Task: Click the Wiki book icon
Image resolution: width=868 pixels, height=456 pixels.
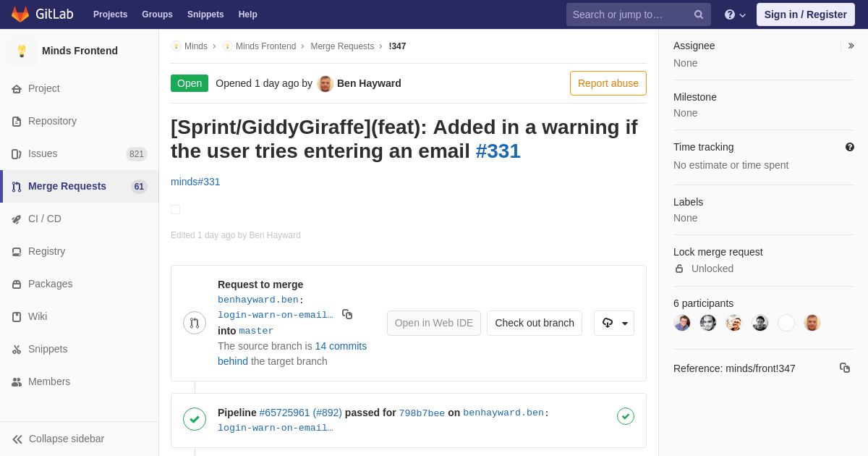Action: pyautogui.click(x=17, y=317)
